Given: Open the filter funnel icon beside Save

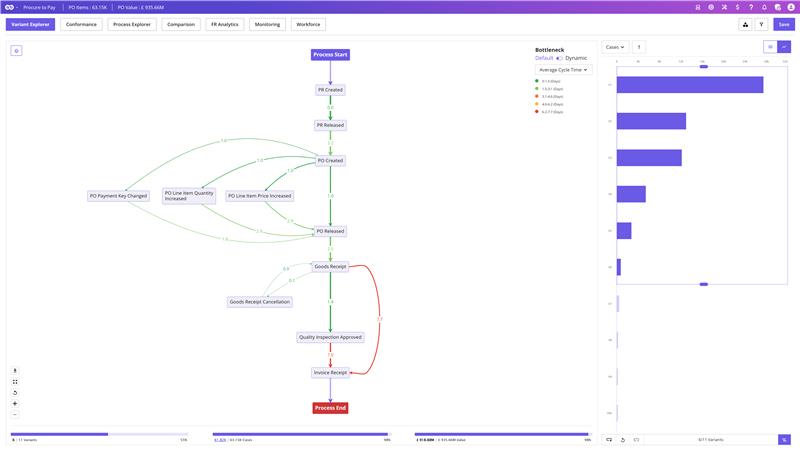Looking at the screenshot, I should 761,24.
